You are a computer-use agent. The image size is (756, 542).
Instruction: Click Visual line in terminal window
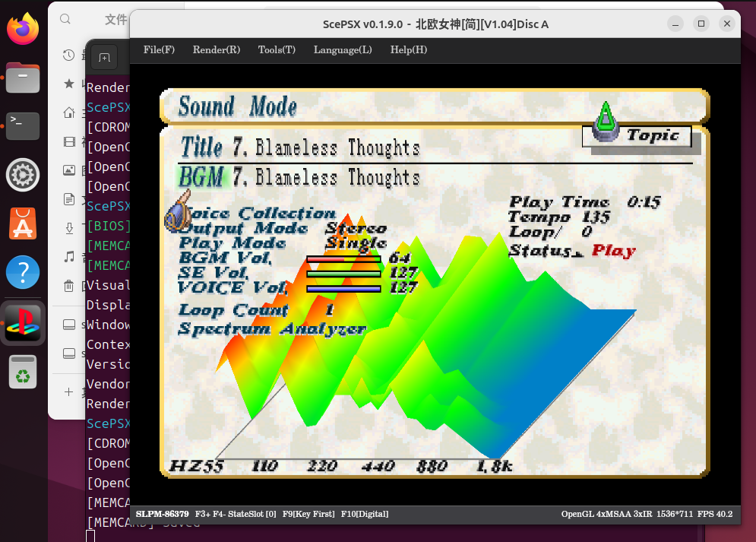pyautogui.click(x=108, y=285)
